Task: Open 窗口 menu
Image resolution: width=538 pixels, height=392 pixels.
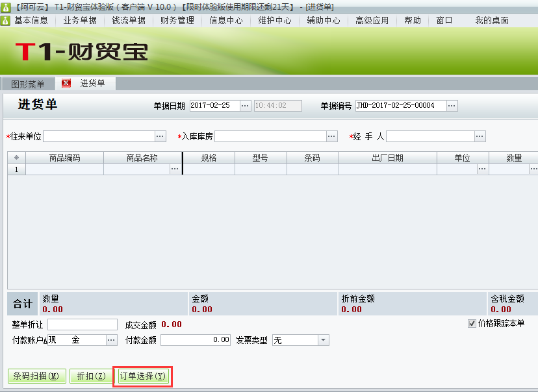Action: coord(444,21)
